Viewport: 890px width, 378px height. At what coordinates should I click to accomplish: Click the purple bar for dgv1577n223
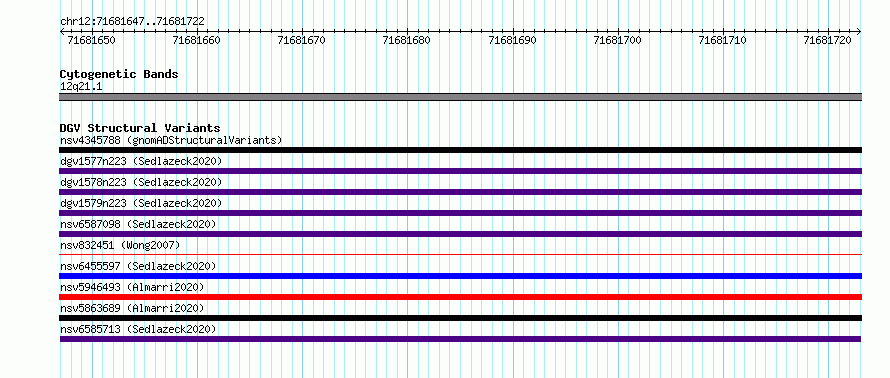tap(460, 171)
